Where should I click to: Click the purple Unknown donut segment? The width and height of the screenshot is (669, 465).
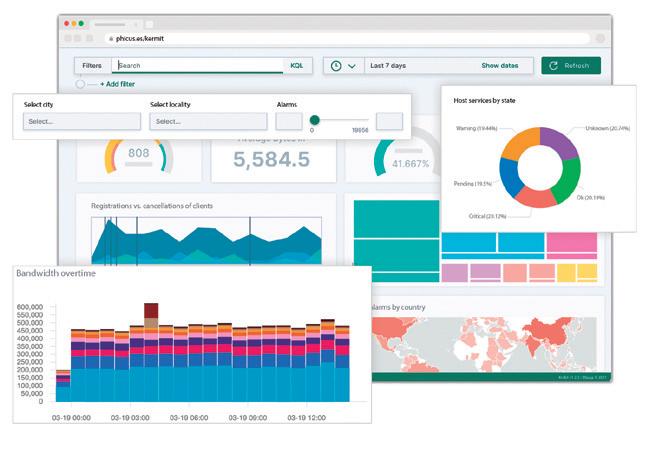pos(558,141)
